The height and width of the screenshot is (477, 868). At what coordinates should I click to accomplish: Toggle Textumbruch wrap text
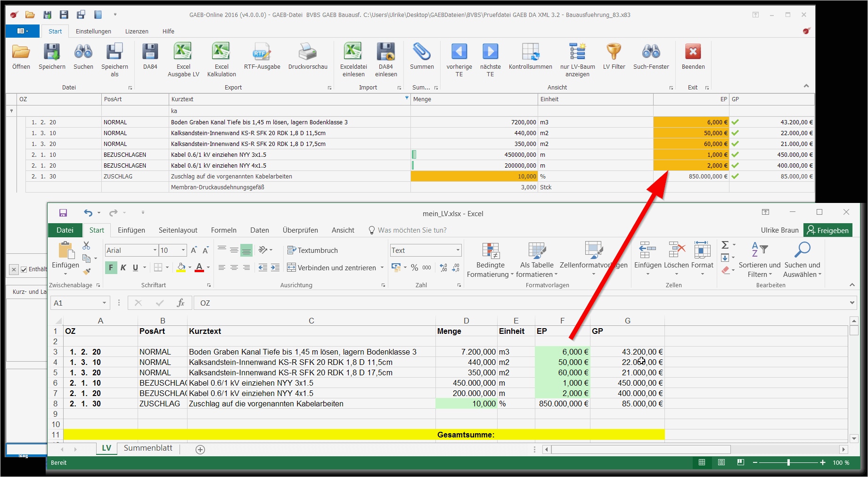click(312, 250)
